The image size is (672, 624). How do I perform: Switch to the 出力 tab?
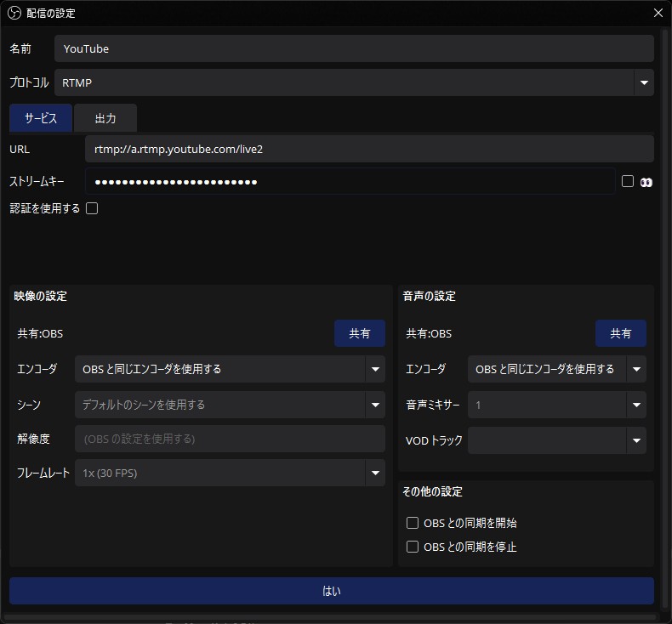click(x=105, y=118)
